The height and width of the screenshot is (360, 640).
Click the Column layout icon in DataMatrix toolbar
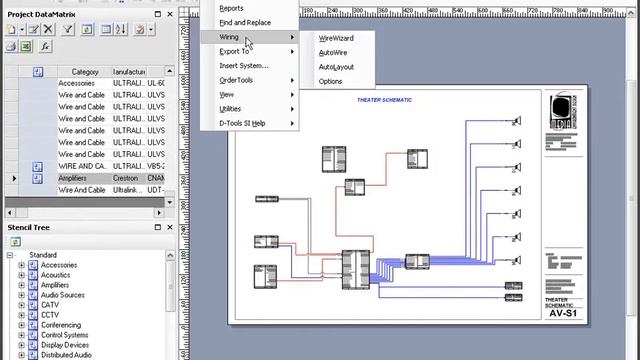tap(106, 29)
